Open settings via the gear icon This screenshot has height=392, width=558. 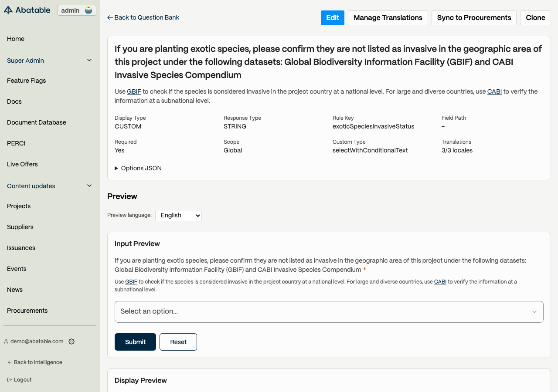[71, 341]
